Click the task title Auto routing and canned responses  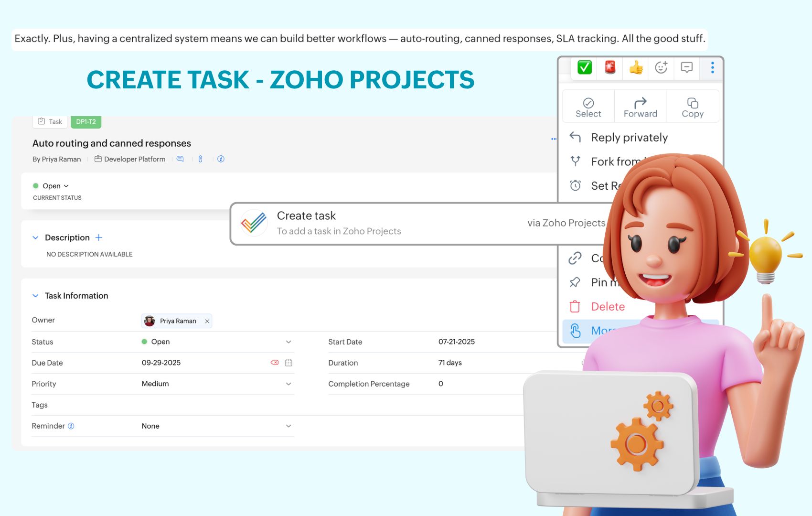pyautogui.click(x=112, y=143)
